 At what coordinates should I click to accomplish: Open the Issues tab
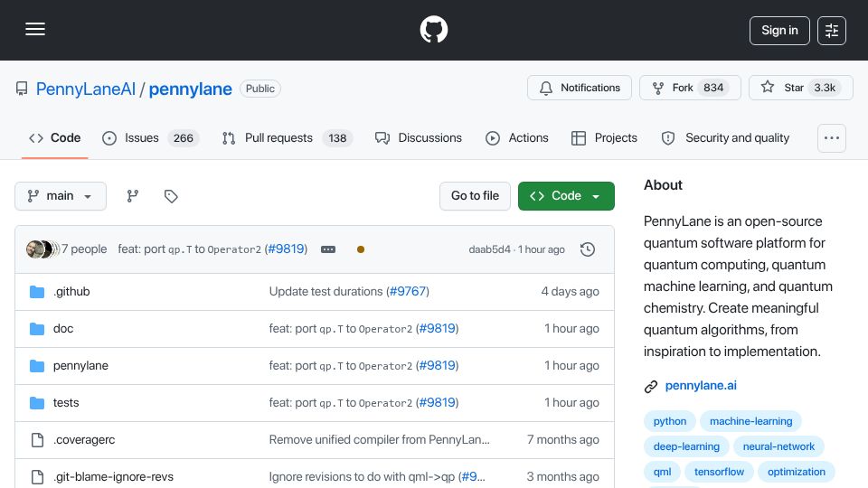click(150, 137)
